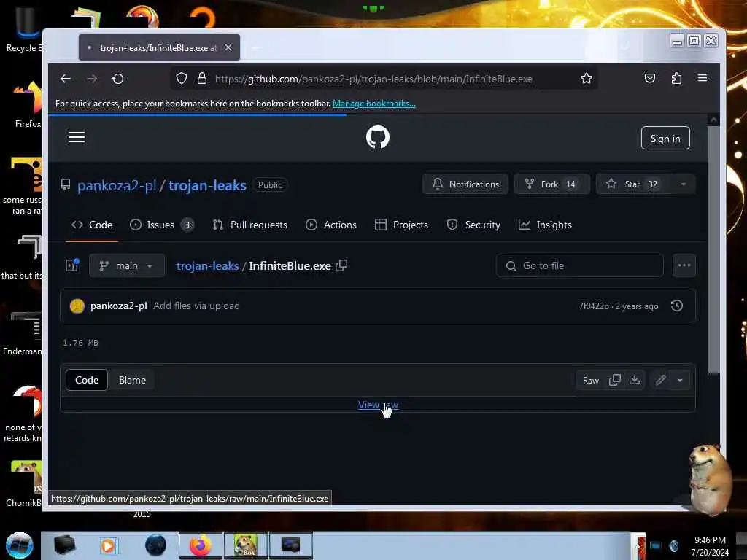Viewport: 747px width, 560px height.
Task: Click the Notifications button
Action: 465,184
